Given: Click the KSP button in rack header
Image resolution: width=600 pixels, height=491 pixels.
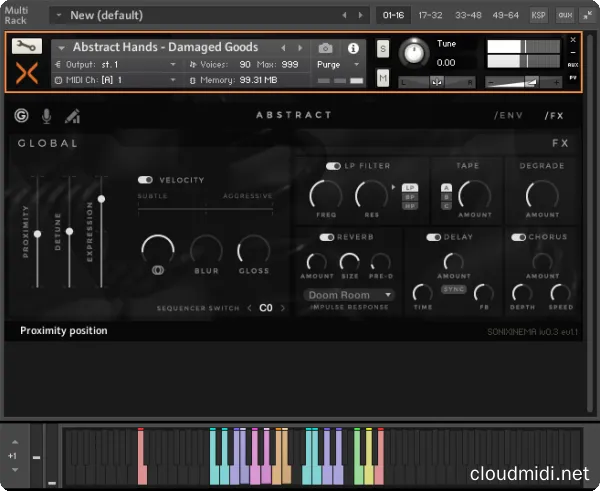Looking at the screenshot, I should (x=538, y=15).
